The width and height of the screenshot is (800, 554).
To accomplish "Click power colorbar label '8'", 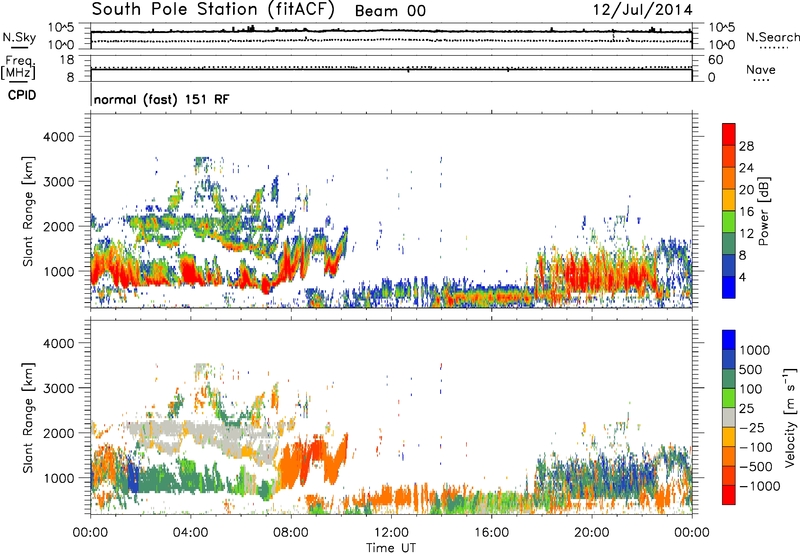I will [743, 255].
